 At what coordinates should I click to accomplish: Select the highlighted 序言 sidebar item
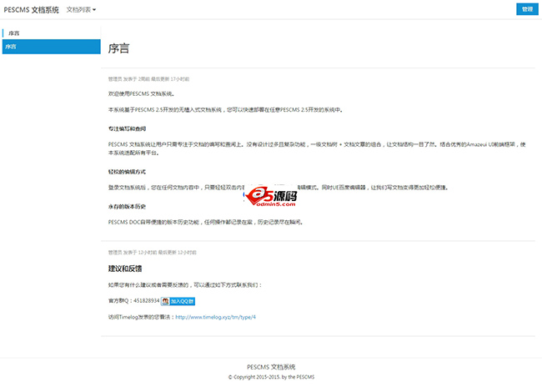[52, 47]
